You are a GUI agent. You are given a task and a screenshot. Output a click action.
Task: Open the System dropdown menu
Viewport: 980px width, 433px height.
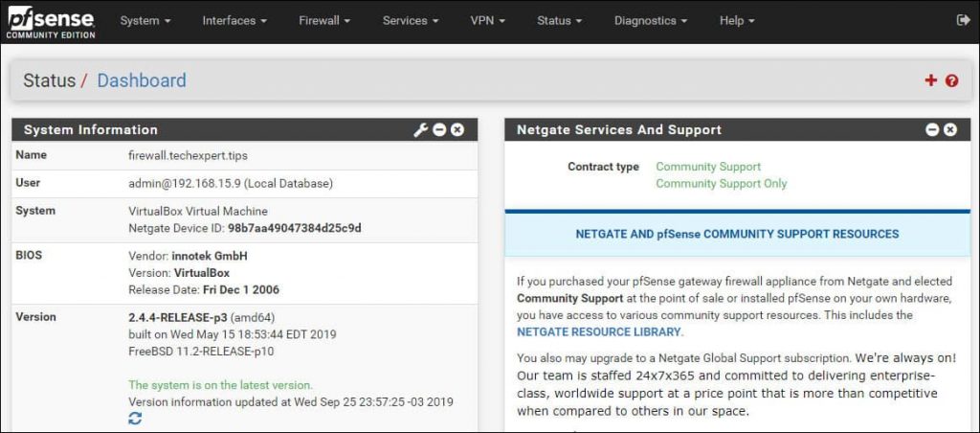click(x=145, y=21)
